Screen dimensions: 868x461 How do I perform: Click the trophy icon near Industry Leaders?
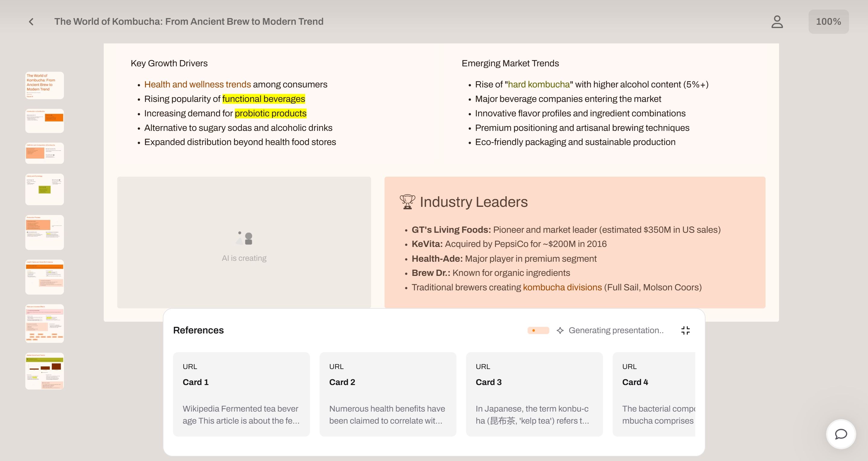(x=407, y=202)
